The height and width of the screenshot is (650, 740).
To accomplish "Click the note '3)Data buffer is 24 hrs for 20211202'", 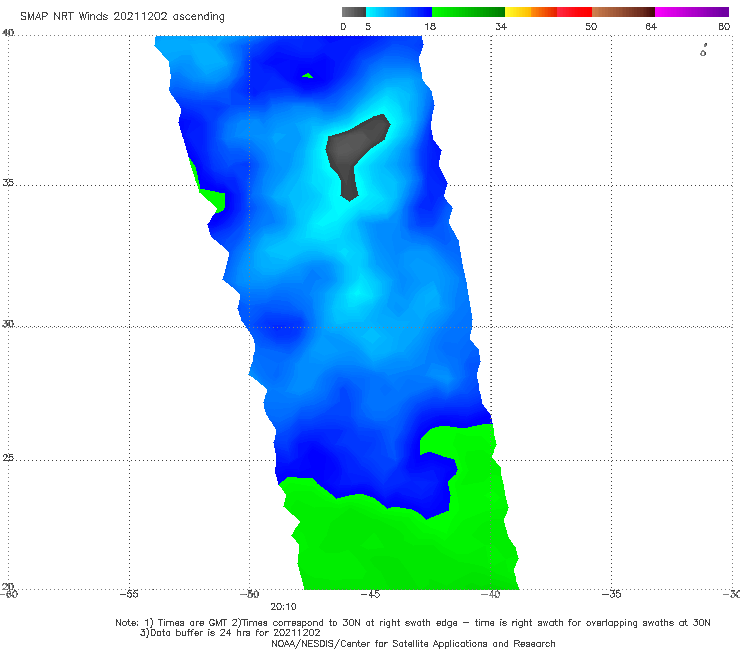I will point(230,633).
